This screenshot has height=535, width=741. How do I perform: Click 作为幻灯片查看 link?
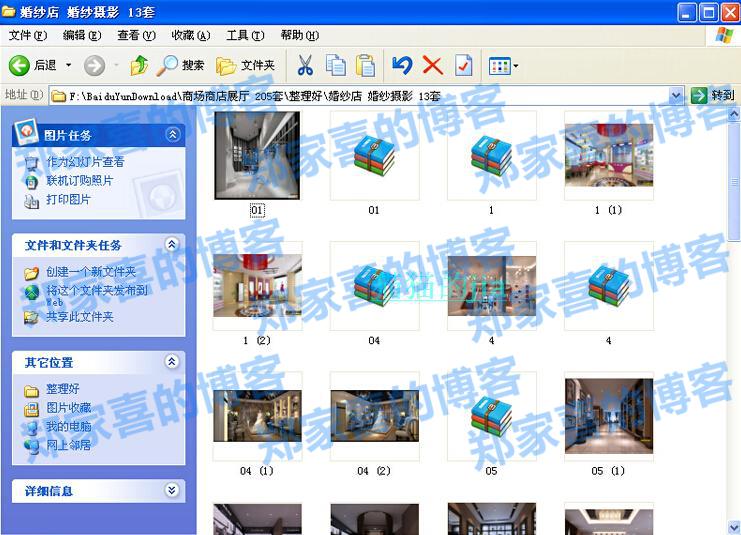[x=86, y=162]
